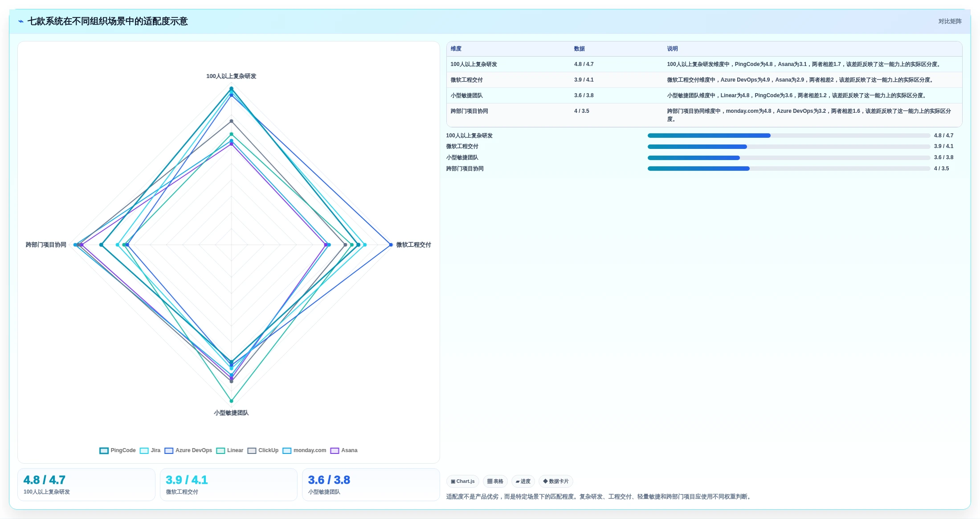Screen dimensions: 980x519
Task: Click the 进度 tag chip
Action: pos(523,481)
